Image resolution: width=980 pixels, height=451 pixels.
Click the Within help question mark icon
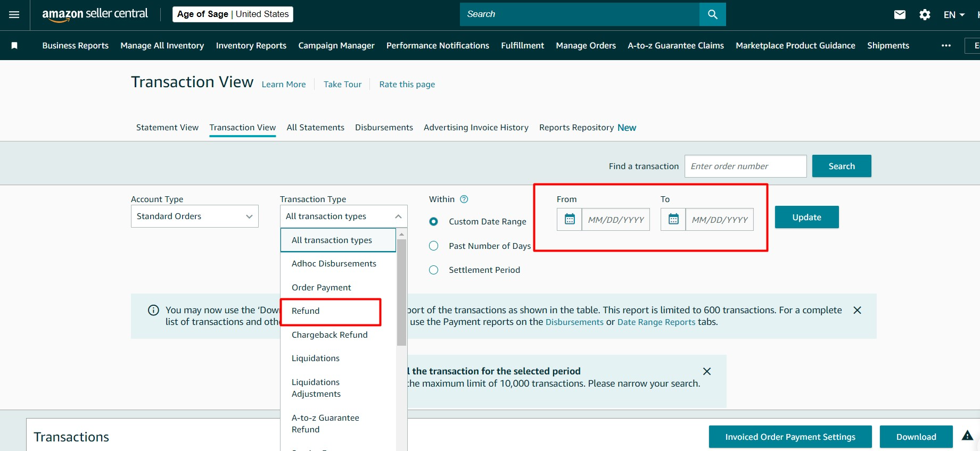tap(464, 199)
